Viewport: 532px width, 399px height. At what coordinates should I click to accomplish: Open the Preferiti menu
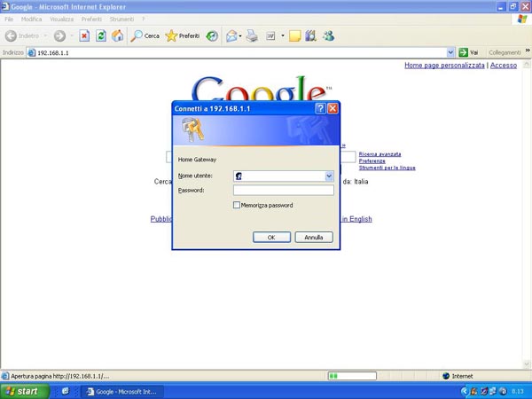[91, 20]
